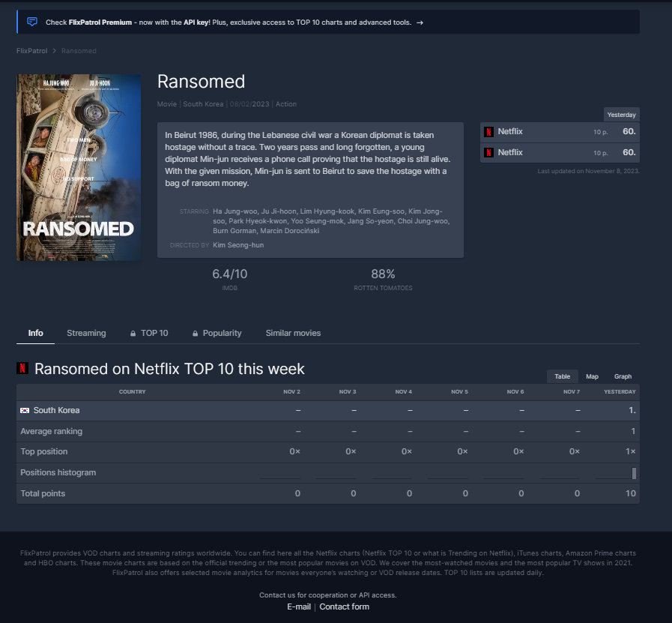This screenshot has width=672, height=623.
Task: Click the Ransomed movie poster
Action: pos(79,167)
